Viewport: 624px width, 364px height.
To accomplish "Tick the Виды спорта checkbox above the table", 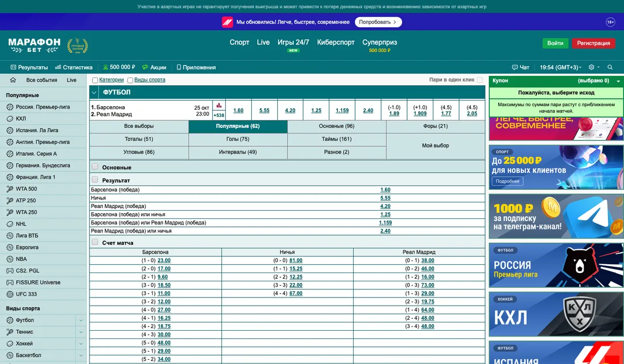I will (x=130, y=80).
